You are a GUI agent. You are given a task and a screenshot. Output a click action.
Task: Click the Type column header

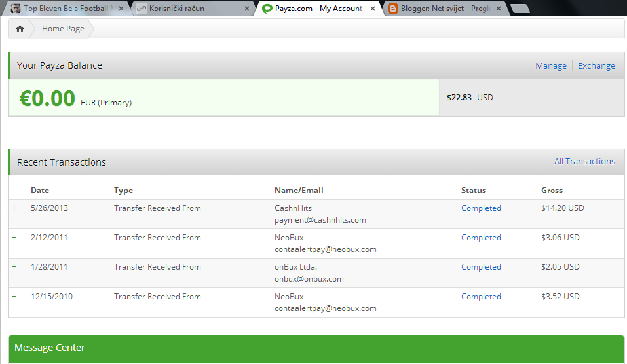pos(123,191)
